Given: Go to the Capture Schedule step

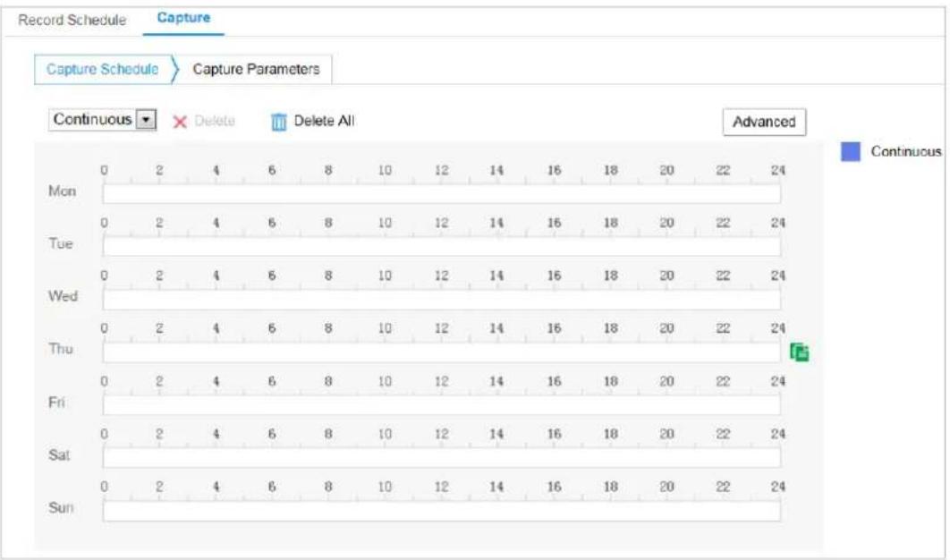Looking at the screenshot, I should coord(102,69).
